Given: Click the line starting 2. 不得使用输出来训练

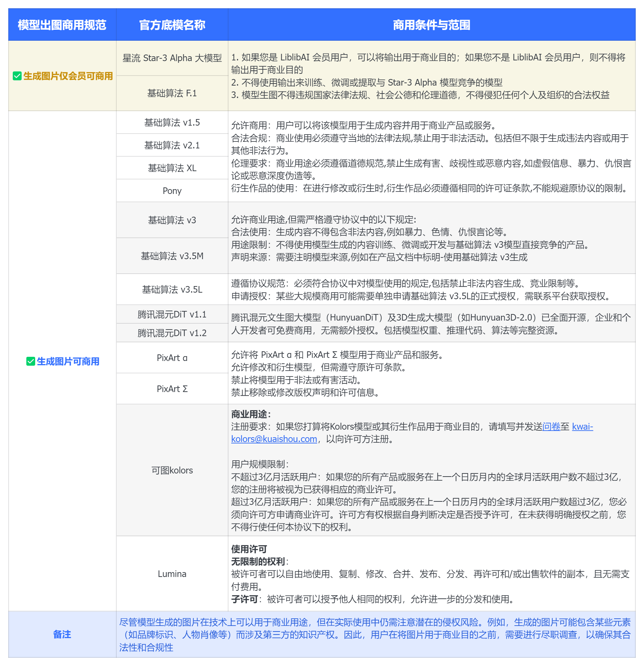Looking at the screenshot, I should click(367, 82).
